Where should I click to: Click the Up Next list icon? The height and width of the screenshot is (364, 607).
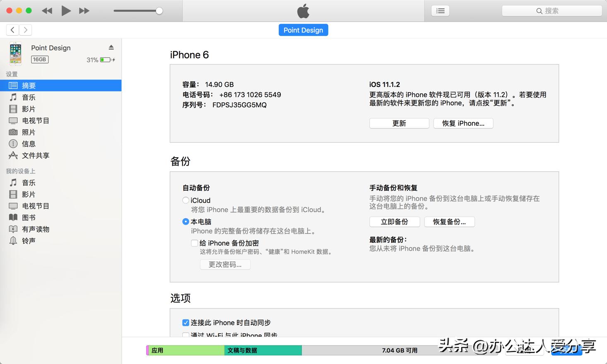point(440,10)
